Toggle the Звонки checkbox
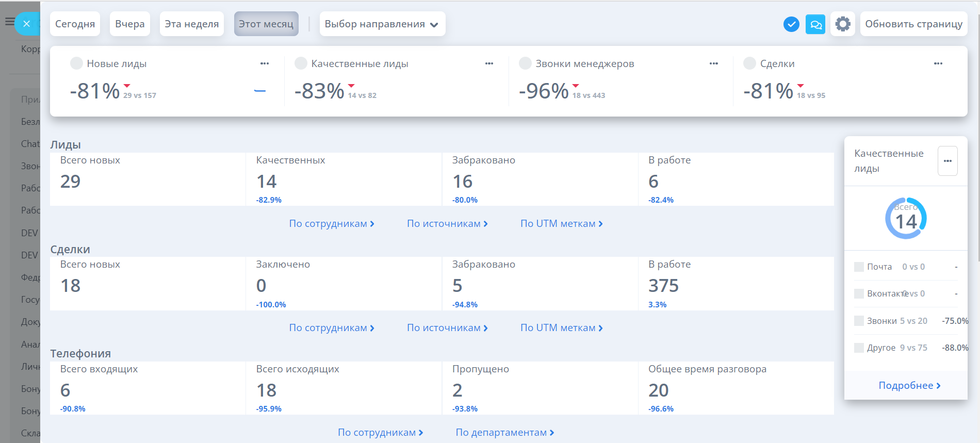 tap(859, 321)
